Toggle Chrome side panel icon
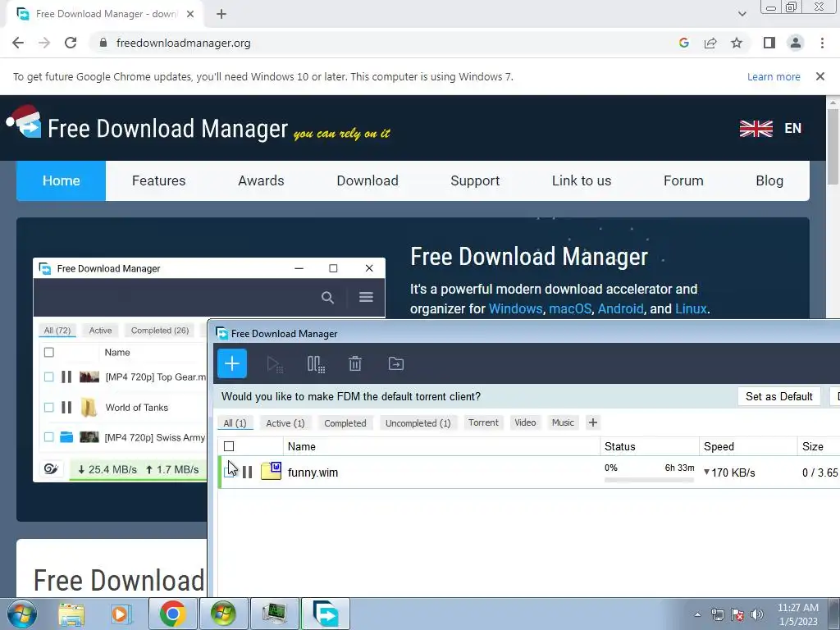Viewport: 840px width, 630px height. click(769, 43)
